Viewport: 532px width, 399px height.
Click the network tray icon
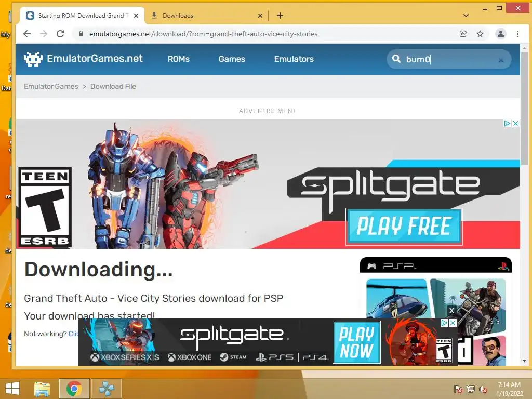coord(471,389)
